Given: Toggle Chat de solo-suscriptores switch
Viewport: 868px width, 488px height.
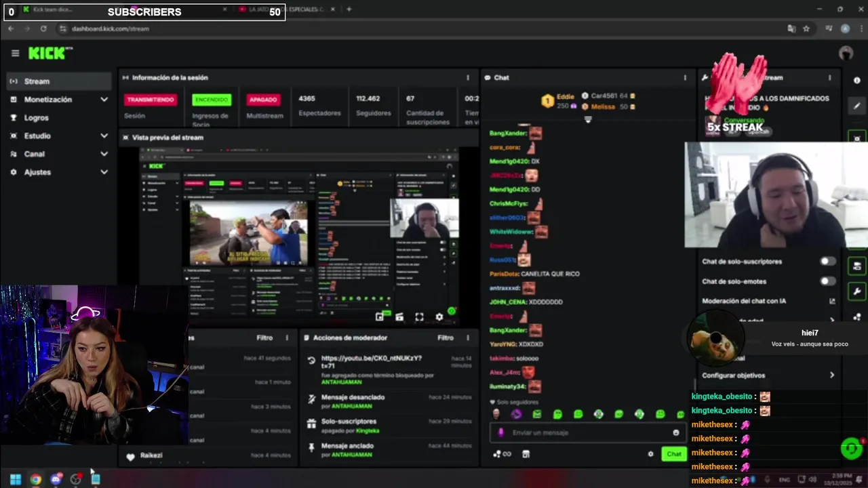Looking at the screenshot, I should click(x=827, y=262).
